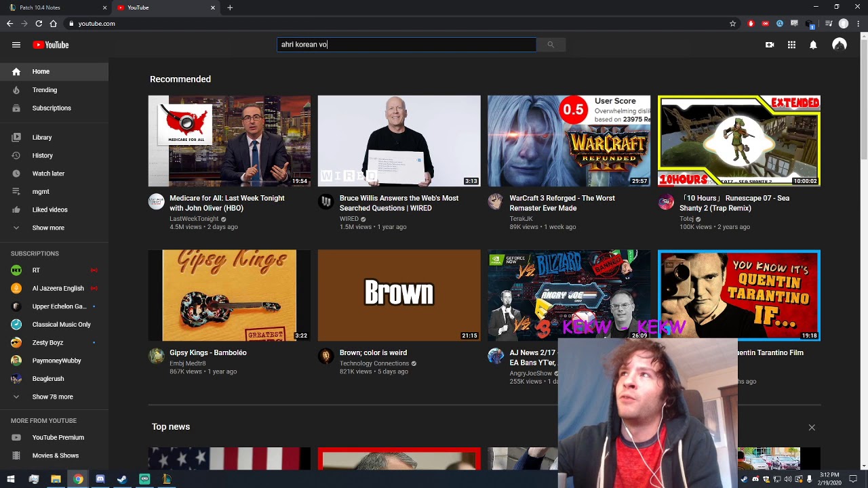Open the YouTube account avatar menu
The width and height of the screenshot is (868, 488).
[840, 45]
